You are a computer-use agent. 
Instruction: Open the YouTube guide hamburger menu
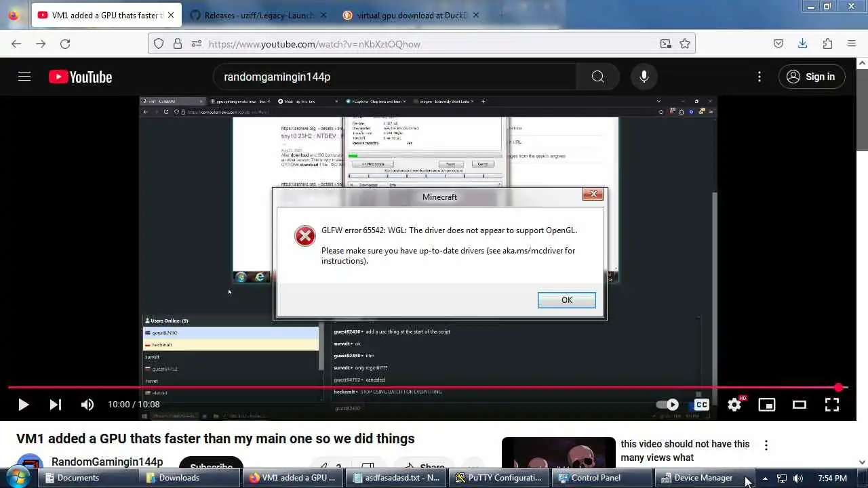click(24, 77)
